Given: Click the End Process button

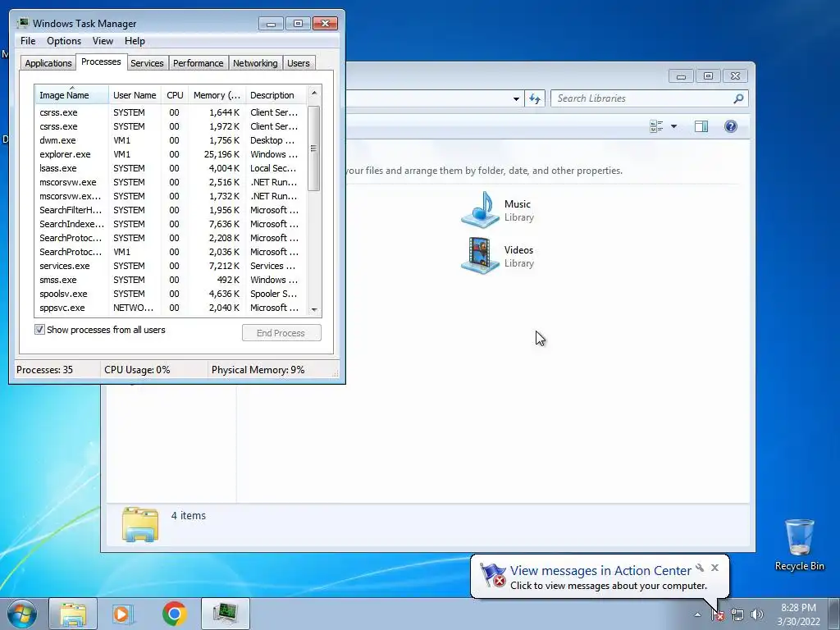Looking at the screenshot, I should [281, 333].
